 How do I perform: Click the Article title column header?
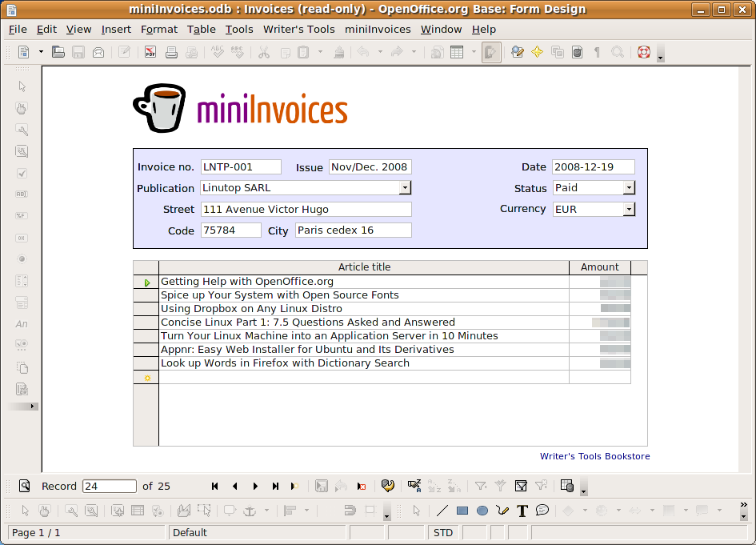(364, 267)
